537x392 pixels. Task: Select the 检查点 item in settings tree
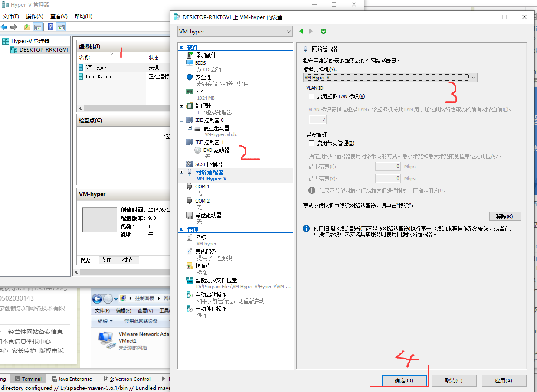[x=203, y=266]
